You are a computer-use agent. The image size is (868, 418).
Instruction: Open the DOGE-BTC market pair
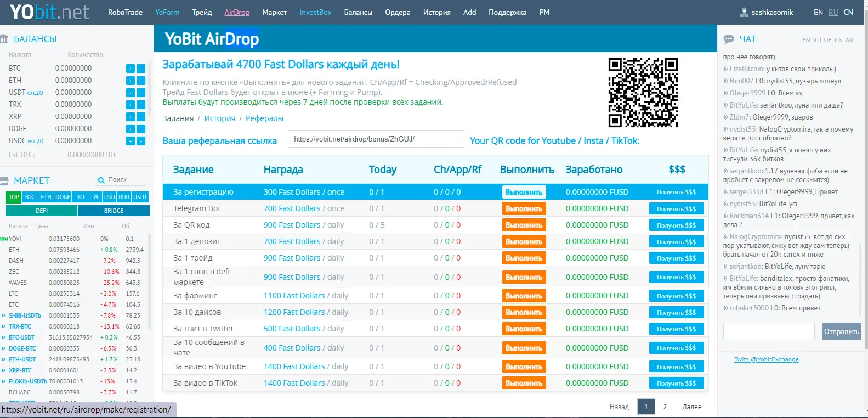[22, 349]
